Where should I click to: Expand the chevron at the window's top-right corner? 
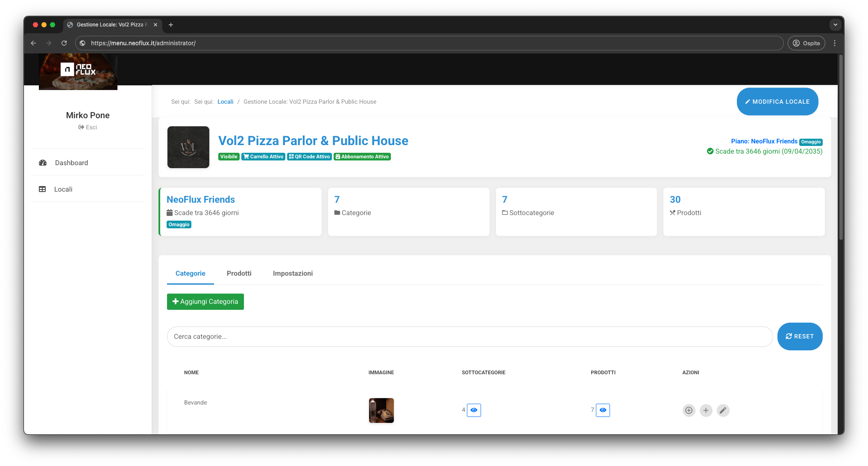coord(836,25)
